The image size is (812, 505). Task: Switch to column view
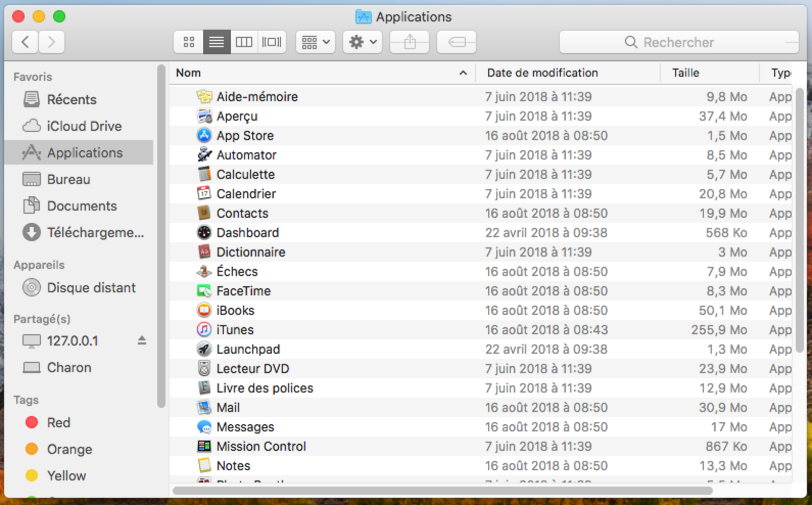(244, 42)
